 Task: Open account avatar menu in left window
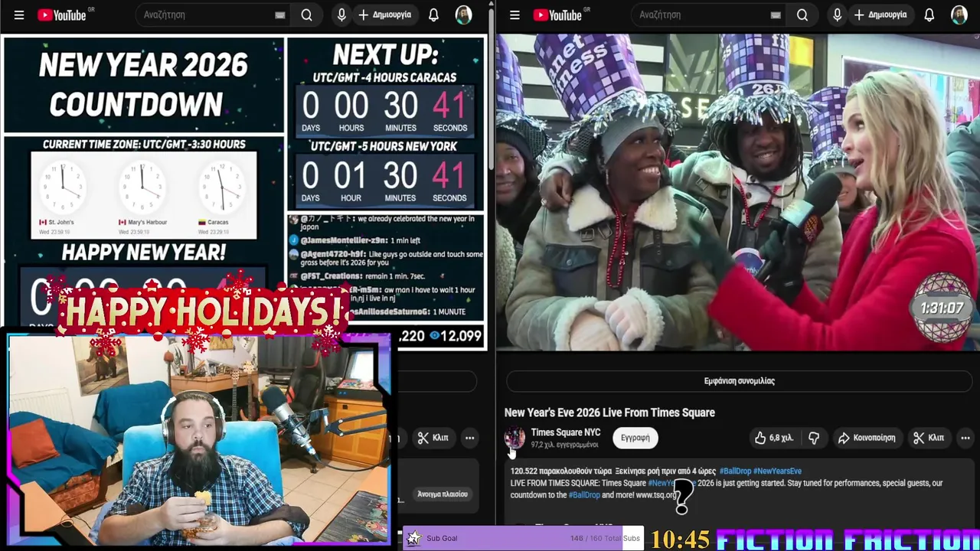click(463, 15)
